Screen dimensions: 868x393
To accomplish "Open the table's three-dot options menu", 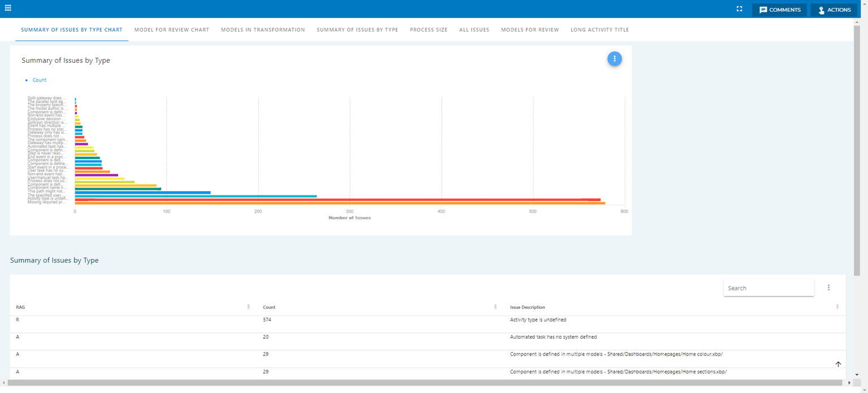I will click(828, 288).
